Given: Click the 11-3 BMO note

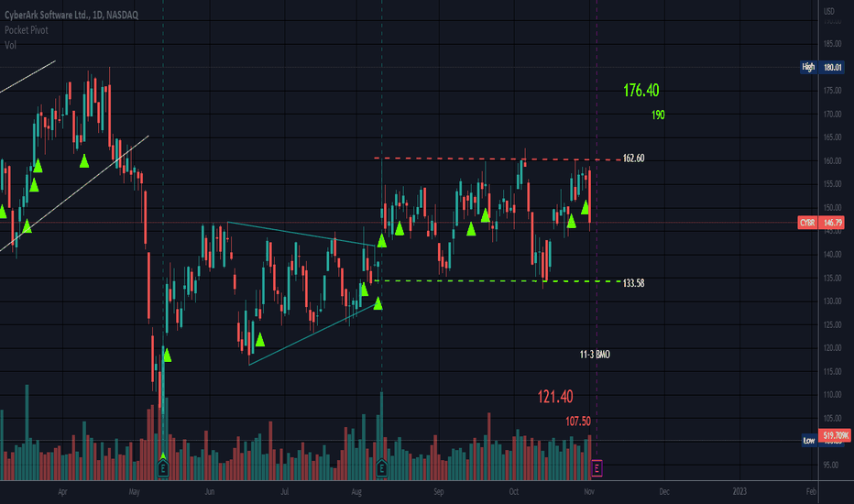Looking at the screenshot, I should 595,355.
